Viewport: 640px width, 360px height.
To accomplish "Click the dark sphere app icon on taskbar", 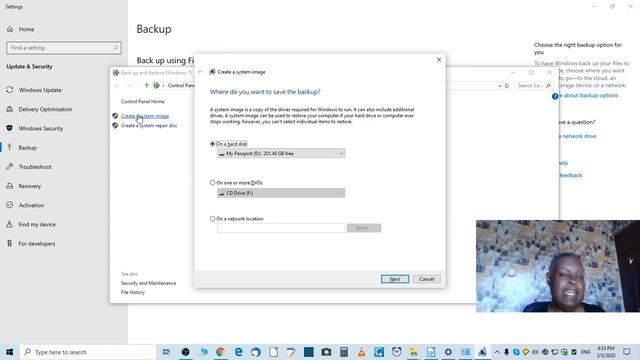I will [x=185, y=352].
